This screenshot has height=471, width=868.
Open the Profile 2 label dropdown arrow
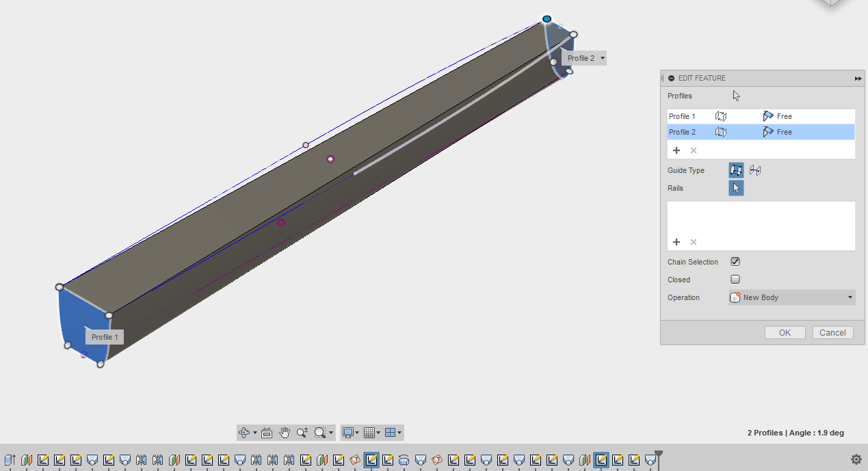602,59
